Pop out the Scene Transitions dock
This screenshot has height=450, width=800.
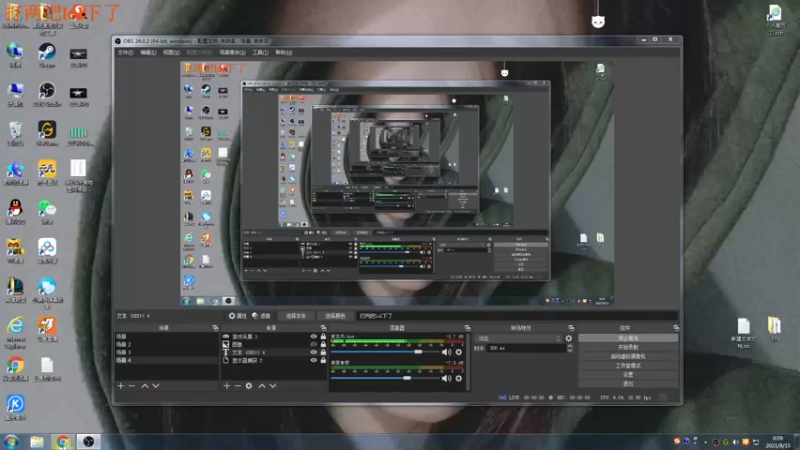tap(571, 328)
